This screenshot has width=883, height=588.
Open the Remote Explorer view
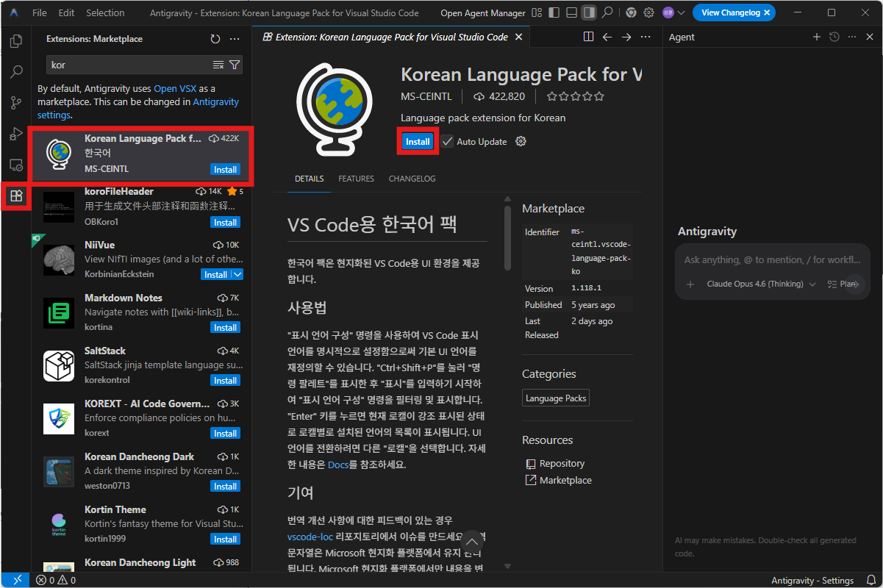point(15,165)
